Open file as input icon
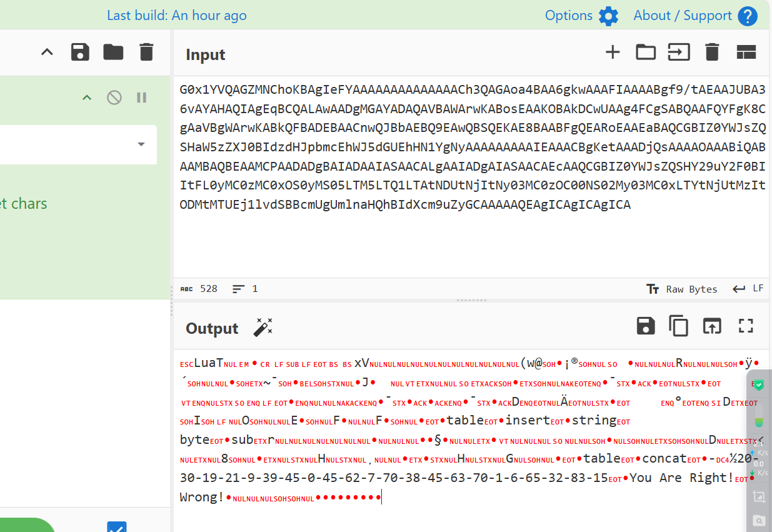This screenshot has width=772, height=532. click(679, 53)
